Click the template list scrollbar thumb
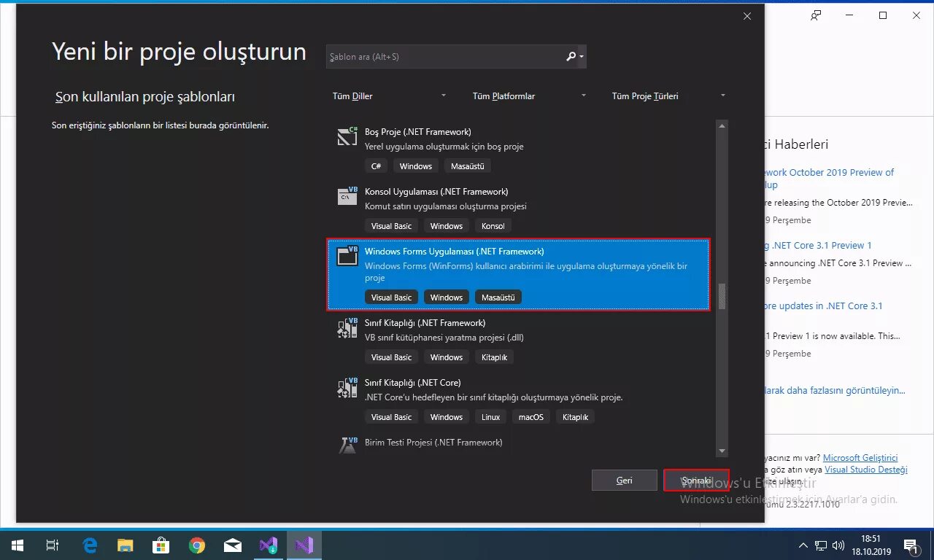This screenshot has height=560, width=934. tap(722, 296)
